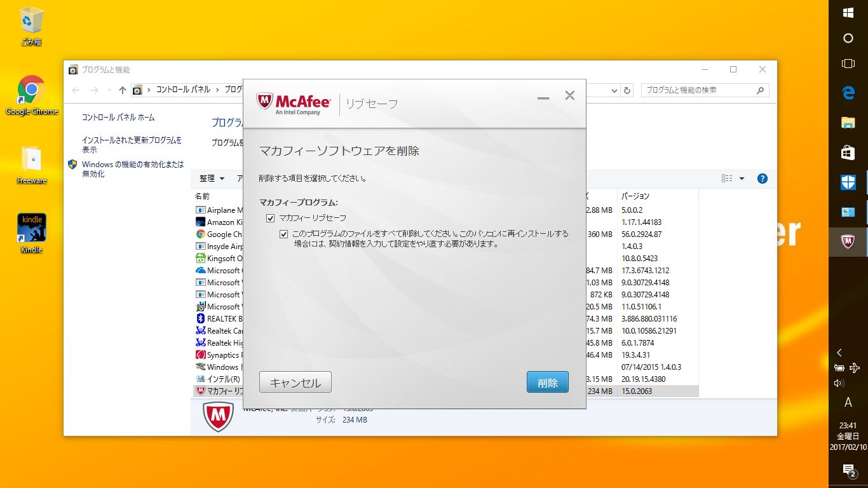Click the 削除 button

coord(547,383)
